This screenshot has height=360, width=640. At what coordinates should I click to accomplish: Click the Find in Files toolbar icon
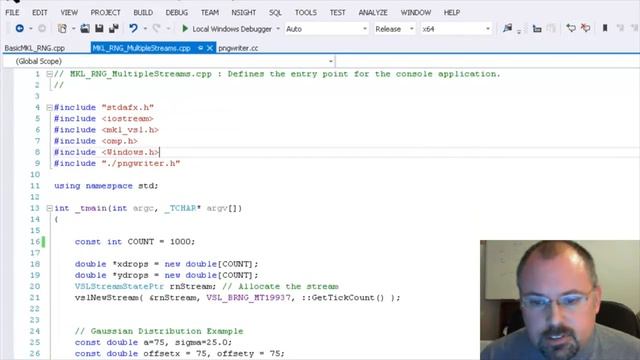507,28
